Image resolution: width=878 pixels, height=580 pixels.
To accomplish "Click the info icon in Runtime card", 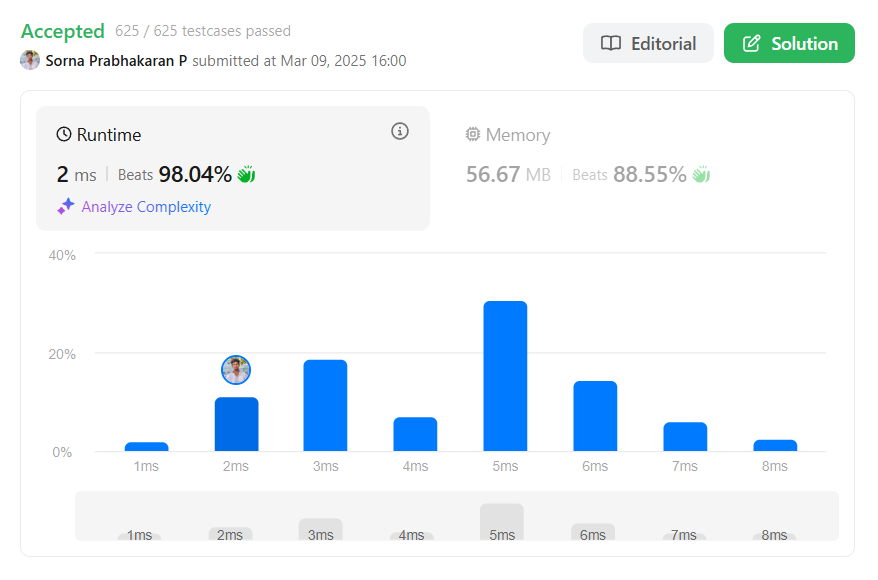I will coord(400,131).
